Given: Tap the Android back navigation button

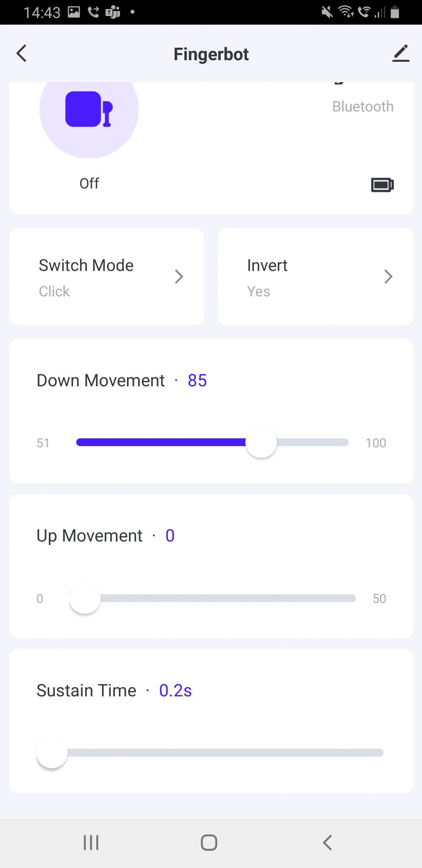Looking at the screenshot, I should pos(327,843).
